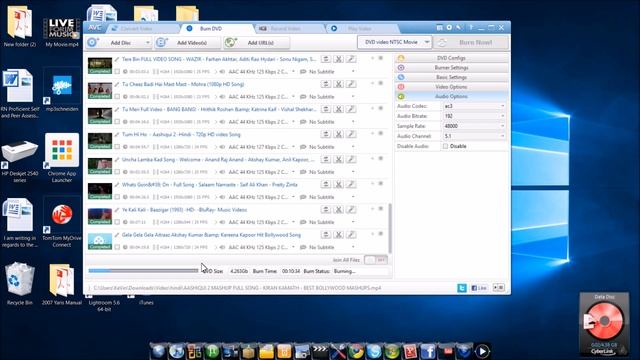The image size is (640, 360).
Task: Click the far-right icon in the bottom status bar
Action: pyautogui.click(x=499, y=288)
